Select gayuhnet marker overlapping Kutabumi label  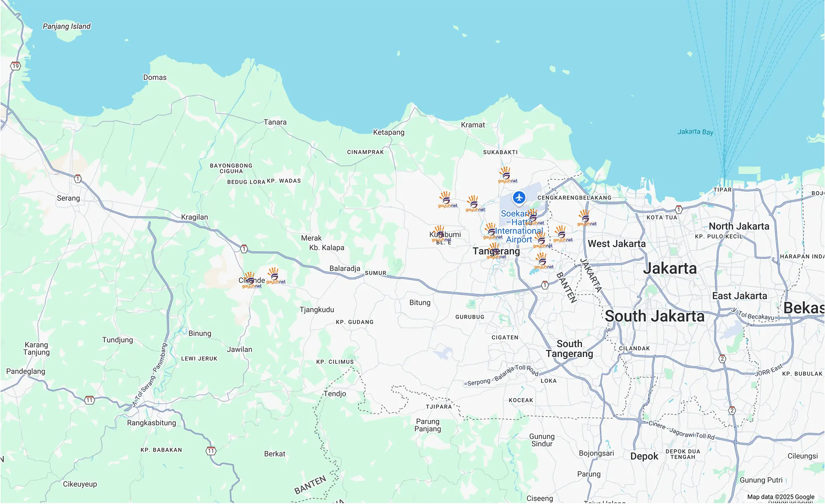point(441,234)
